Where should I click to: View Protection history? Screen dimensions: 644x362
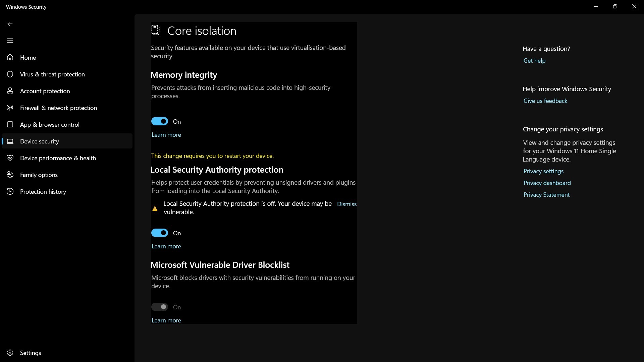tap(67, 191)
